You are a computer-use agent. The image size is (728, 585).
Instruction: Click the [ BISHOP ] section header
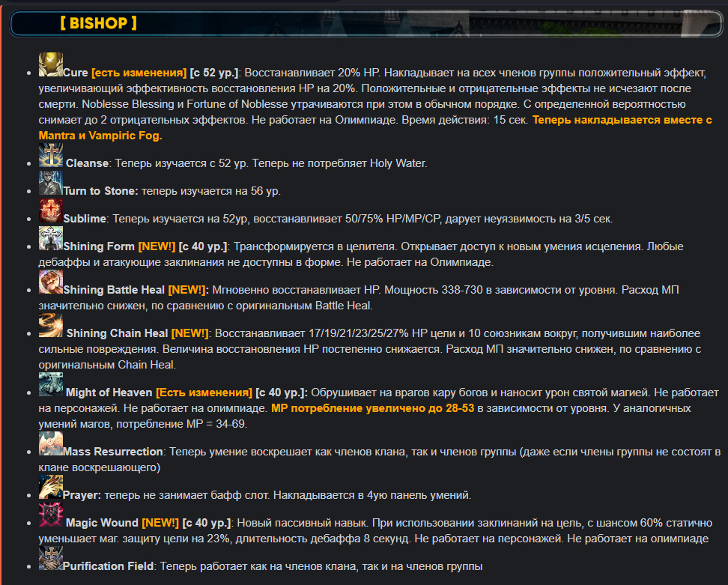point(98,23)
